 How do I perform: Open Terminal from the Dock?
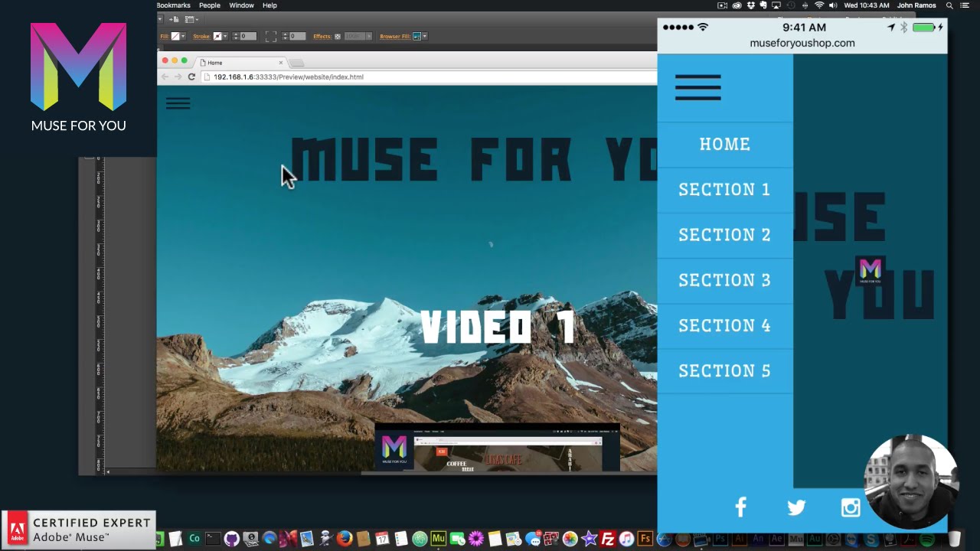[x=213, y=539]
